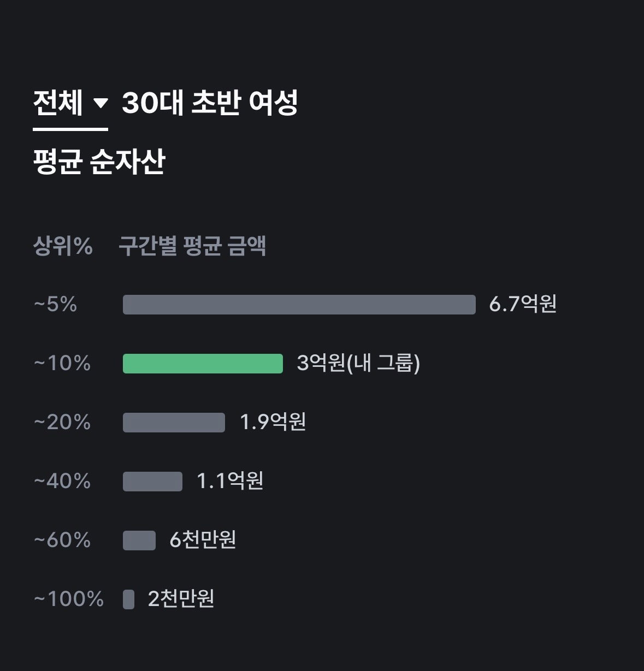
Task: Click the 30대 초반 여성 heading
Action: (x=210, y=103)
